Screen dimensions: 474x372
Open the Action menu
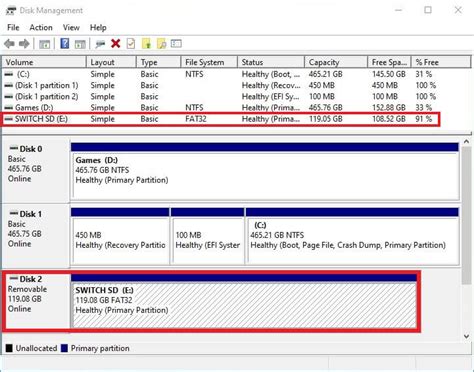pos(41,27)
